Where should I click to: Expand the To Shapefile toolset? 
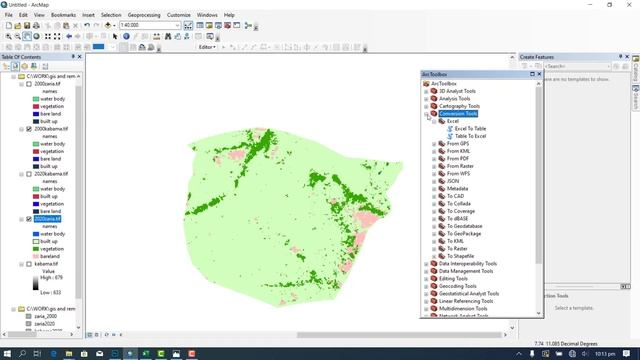pos(434,256)
